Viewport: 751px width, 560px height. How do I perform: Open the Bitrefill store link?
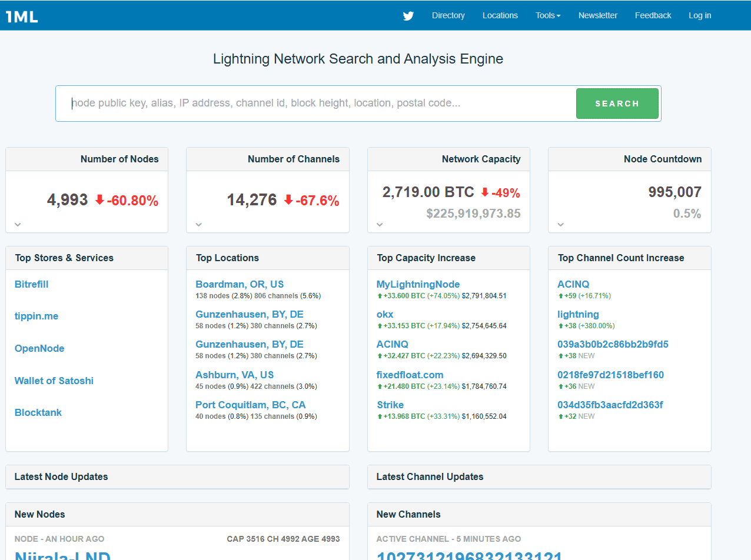pos(31,284)
